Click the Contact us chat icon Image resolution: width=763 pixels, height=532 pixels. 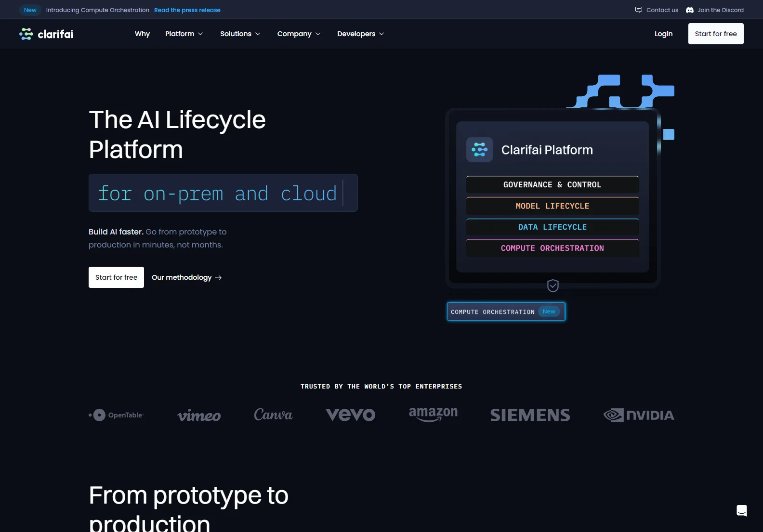coord(639,10)
